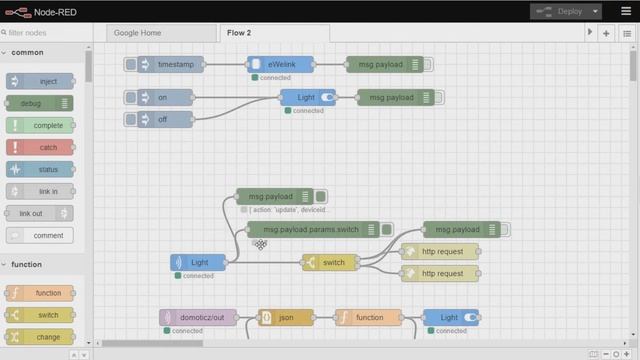Switch to the Flow 2 tab
Viewport: 640px width, 360px height.
tap(274, 33)
